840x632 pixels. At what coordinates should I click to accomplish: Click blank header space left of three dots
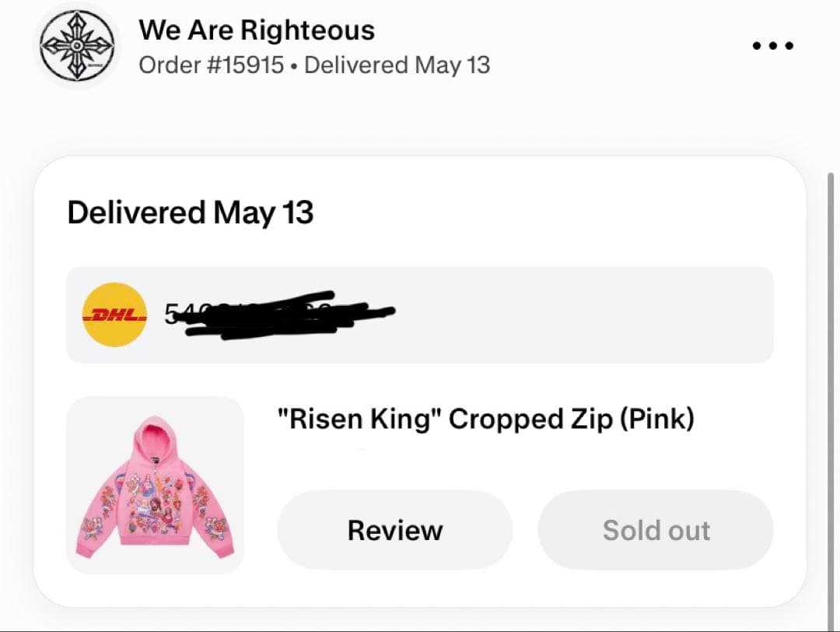[x=622, y=46]
